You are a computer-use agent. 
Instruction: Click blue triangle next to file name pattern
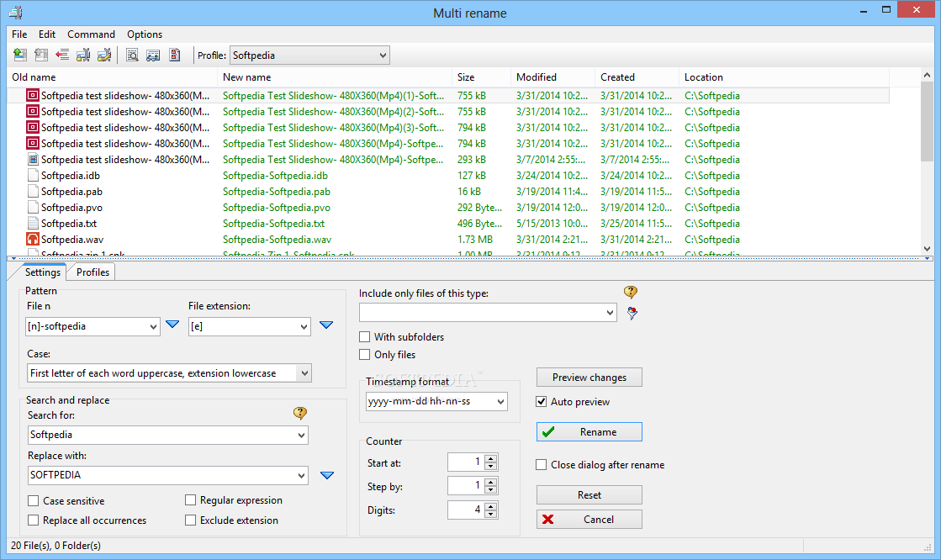point(172,324)
